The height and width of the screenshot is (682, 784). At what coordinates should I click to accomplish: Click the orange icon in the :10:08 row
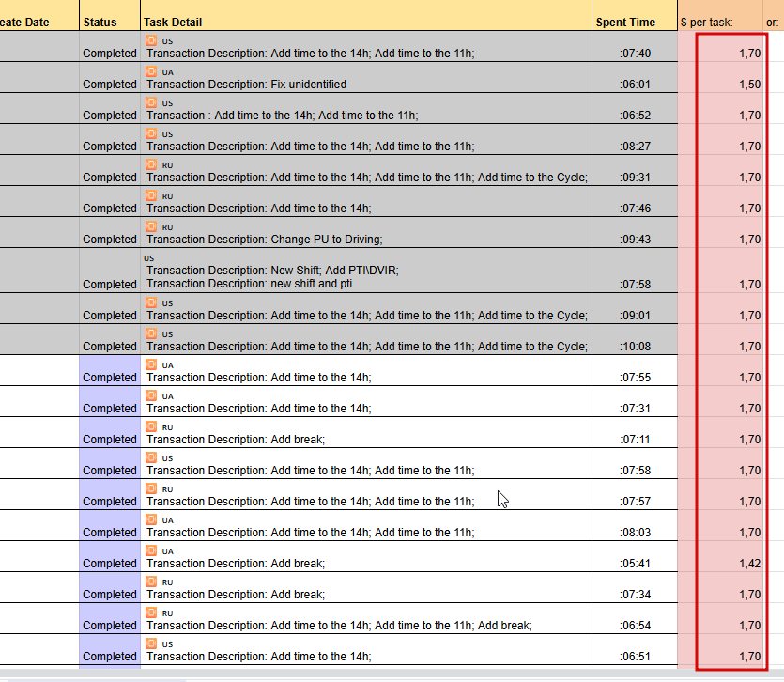tap(151, 333)
